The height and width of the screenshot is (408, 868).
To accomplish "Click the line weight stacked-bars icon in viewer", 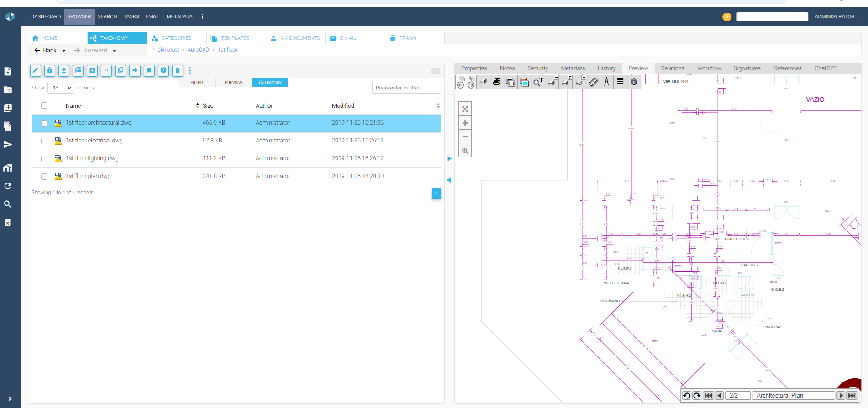I will click(620, 82).
